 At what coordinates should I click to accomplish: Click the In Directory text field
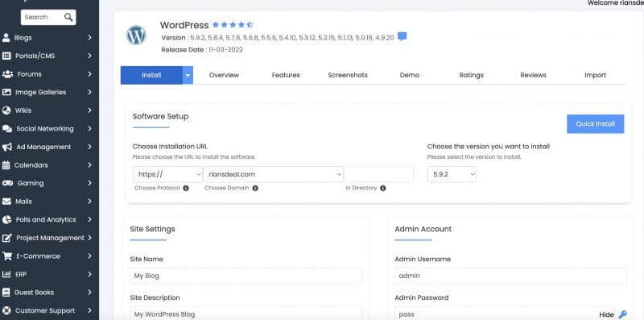click(378, 174)
